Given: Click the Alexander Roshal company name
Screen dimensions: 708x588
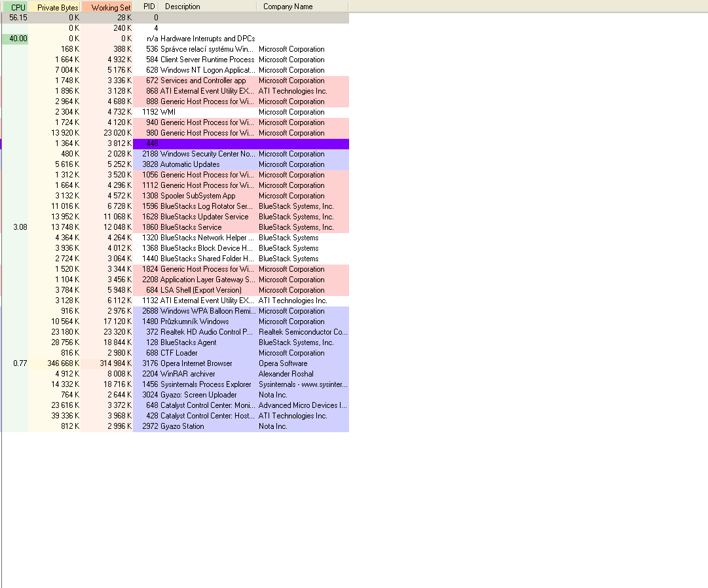Looking at the screenshot, I should tap(286, 374).
